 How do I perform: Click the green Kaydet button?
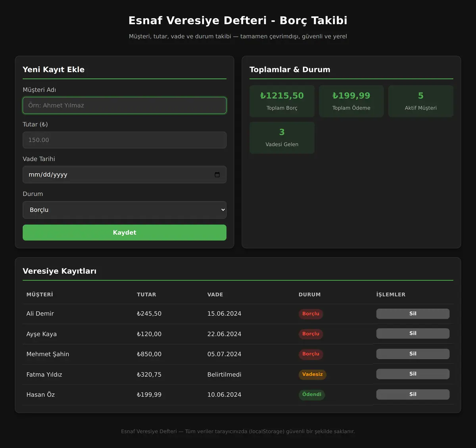click(x=125, y=233)
